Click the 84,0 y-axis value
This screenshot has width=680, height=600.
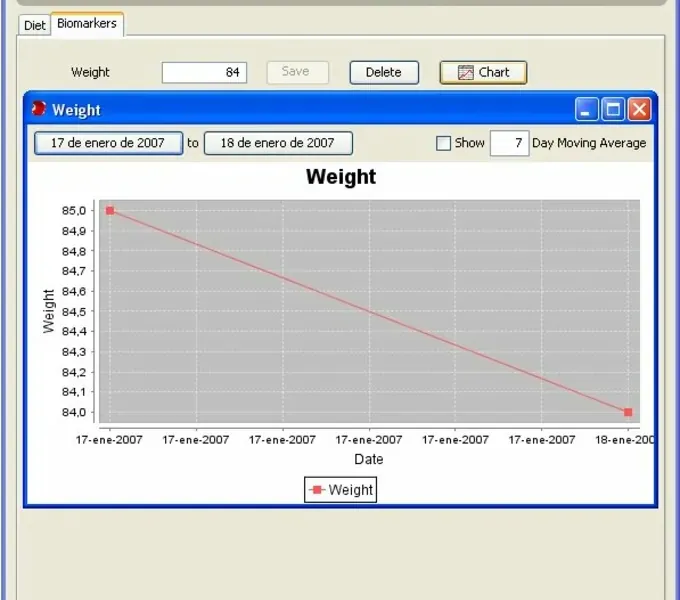pos(74,412)
